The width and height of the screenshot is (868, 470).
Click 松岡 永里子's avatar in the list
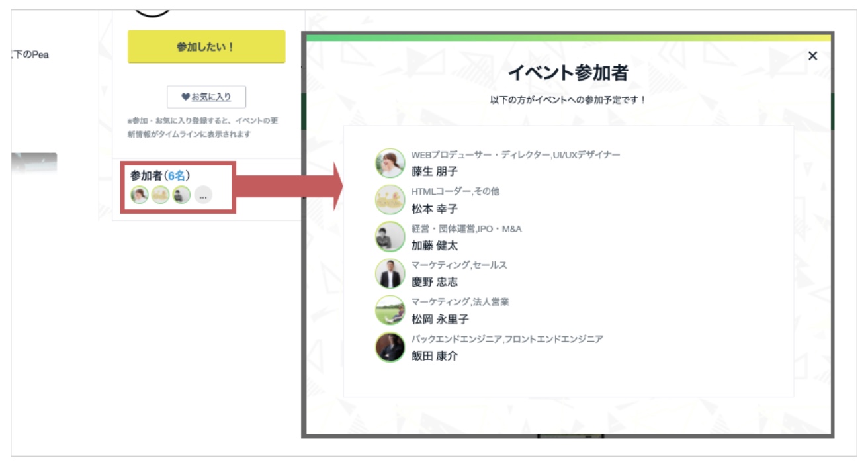click(390, 310)
